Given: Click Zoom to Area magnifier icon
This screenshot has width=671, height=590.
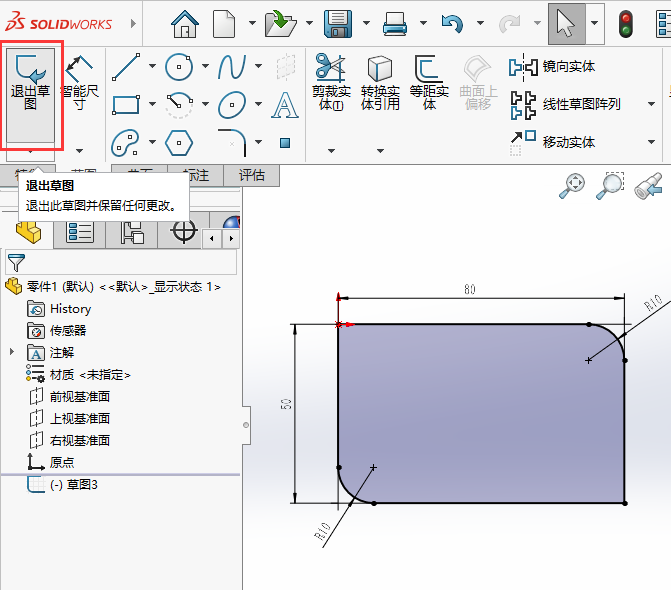Looking at the screenshot, I should (610, 186).
